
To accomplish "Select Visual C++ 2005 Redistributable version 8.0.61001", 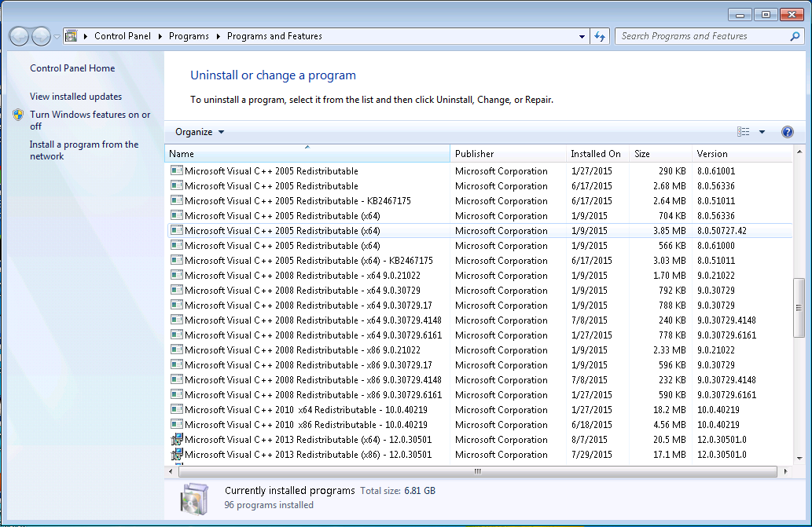I will pyautogui.click(x=479, y=171).
